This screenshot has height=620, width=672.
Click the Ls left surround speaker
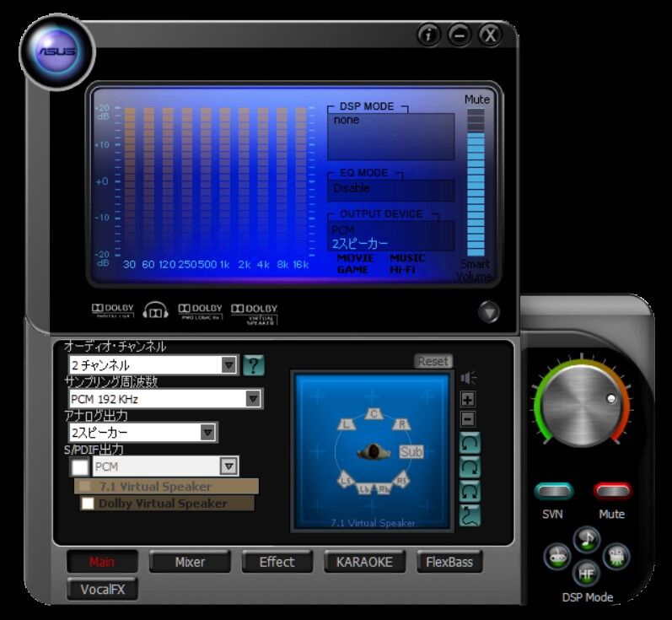346,480
